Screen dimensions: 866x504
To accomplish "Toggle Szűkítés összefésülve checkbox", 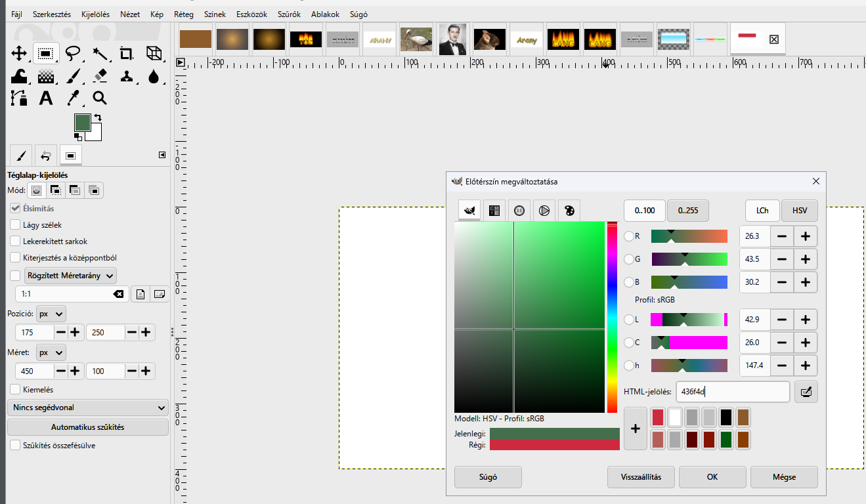I will pos(16,446).
